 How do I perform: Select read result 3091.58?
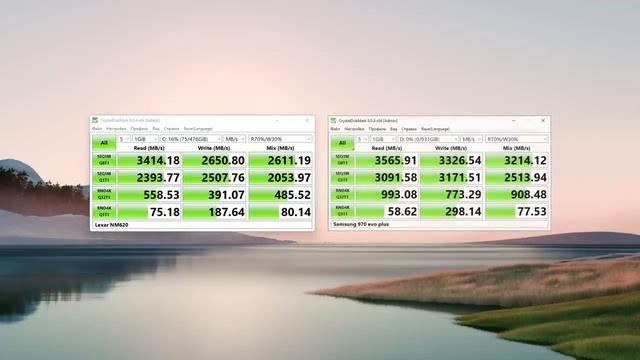click(x=387, y=177)
